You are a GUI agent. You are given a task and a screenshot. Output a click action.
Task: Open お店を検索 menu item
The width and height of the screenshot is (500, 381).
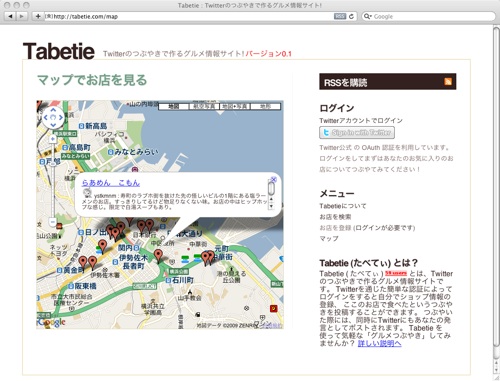(x=335, y=217)
